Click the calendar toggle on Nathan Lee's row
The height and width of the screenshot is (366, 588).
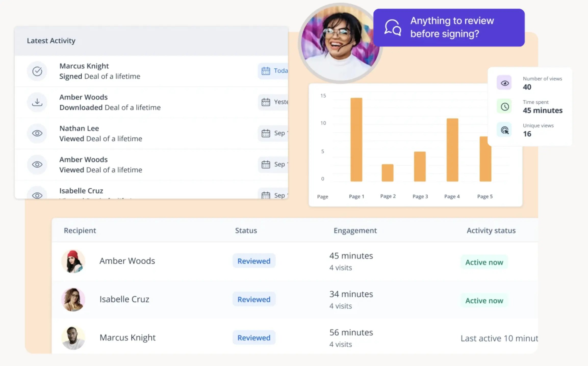click(x=265, y=133)
